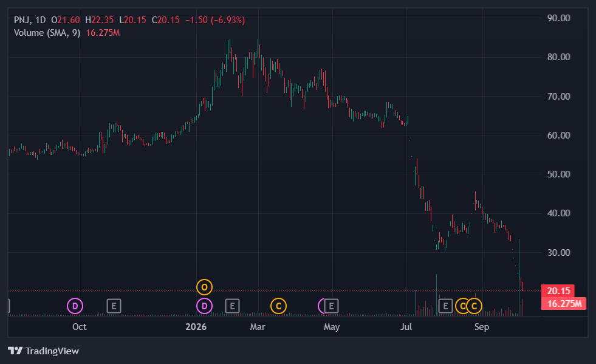The height and width of the screenshot is (364, 596).
Task: Click the E earnings marker after Jul
Action: (x=445, y=306)
